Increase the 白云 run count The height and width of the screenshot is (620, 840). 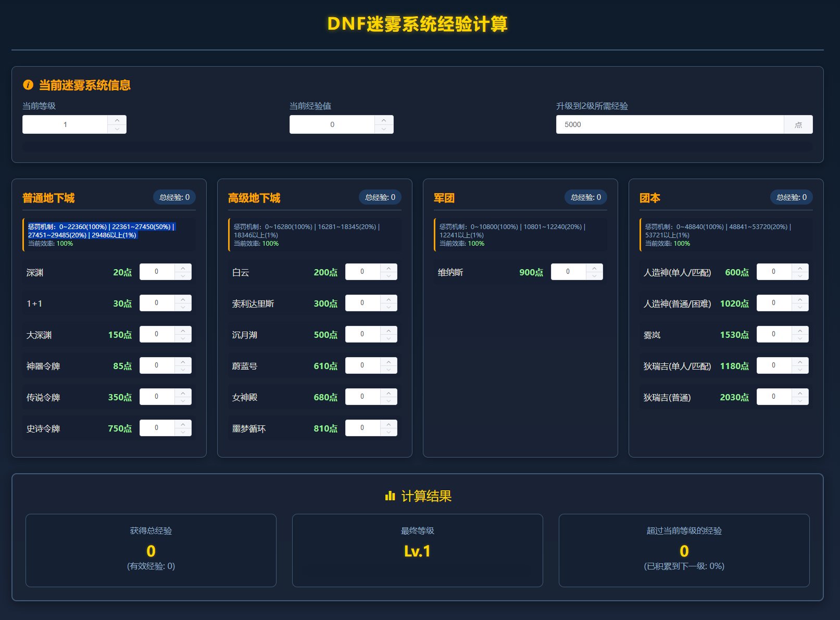[388, 268]
